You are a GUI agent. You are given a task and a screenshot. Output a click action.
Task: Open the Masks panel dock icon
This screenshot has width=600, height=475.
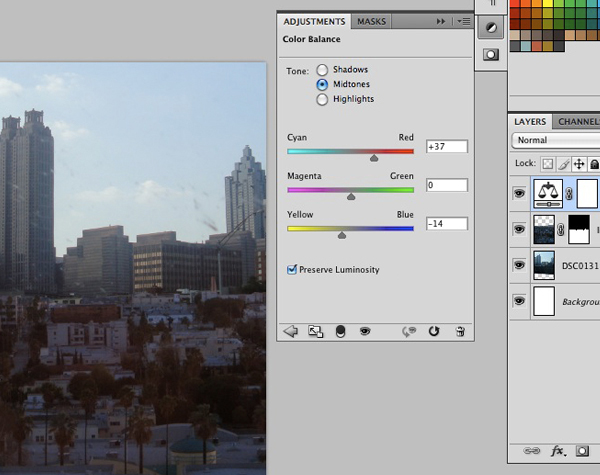pyautogui.click(x=490, y=55)
